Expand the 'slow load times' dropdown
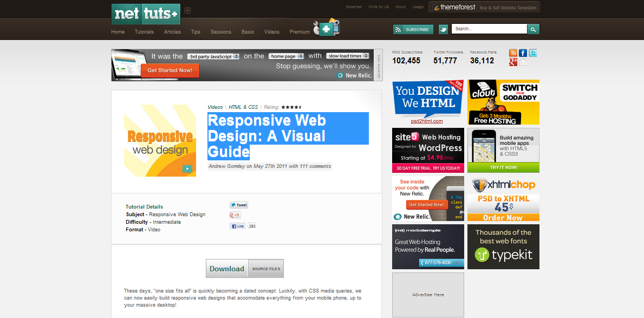 [x=348, y=56]
